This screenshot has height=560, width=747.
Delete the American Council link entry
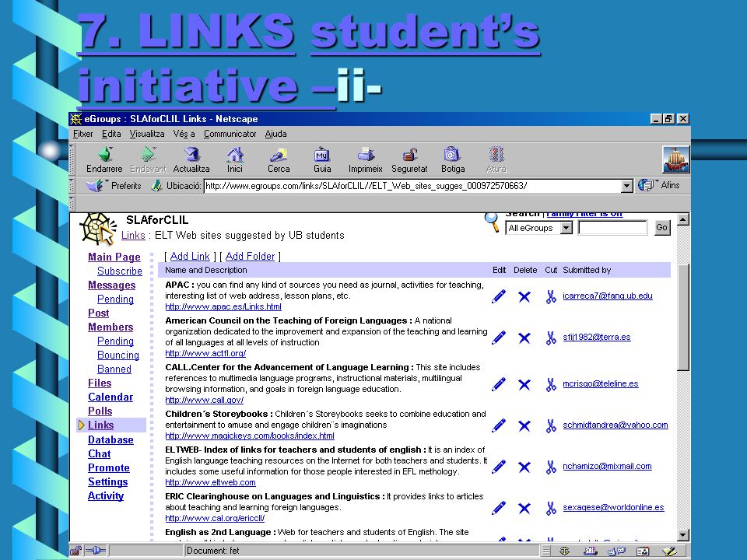coord(524,338)
